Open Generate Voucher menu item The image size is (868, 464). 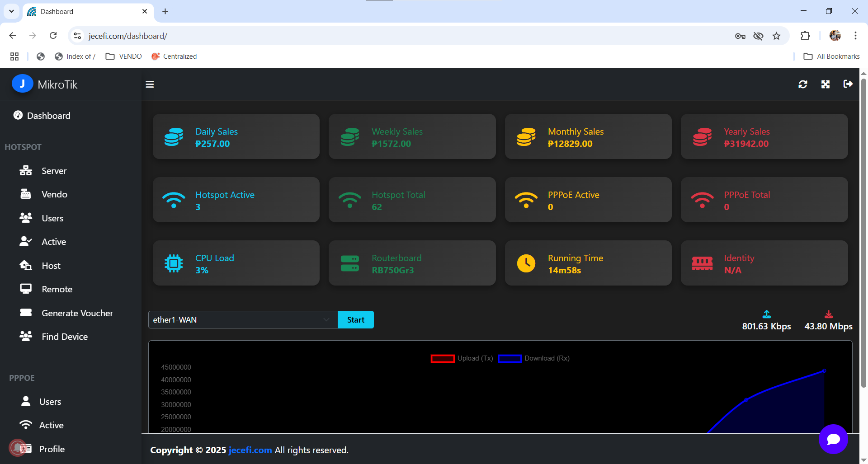tap(66, 313)
